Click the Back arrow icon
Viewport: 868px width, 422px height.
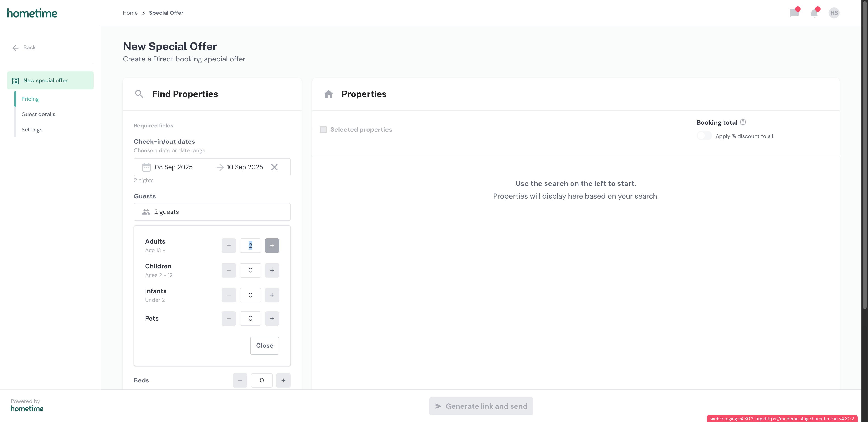pyautogui.click(x=16, y=48)
